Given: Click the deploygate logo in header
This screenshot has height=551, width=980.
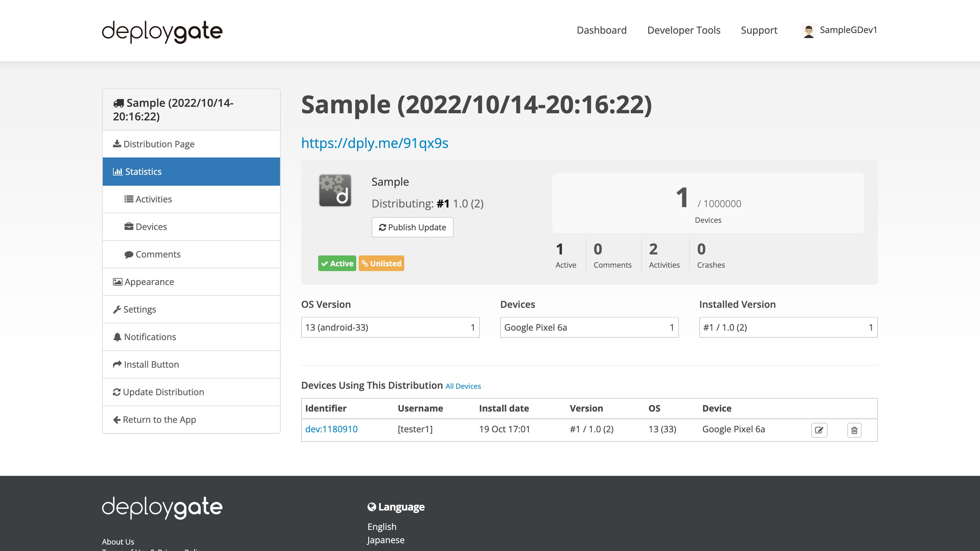Looking at the screenshot, I should [162, 31].
